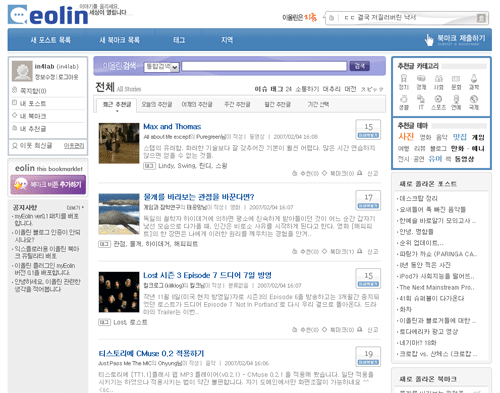500x393 pixels.
Task: Click the vote count 15 box on Max and Thomas
Action: (x=368, y=129)
